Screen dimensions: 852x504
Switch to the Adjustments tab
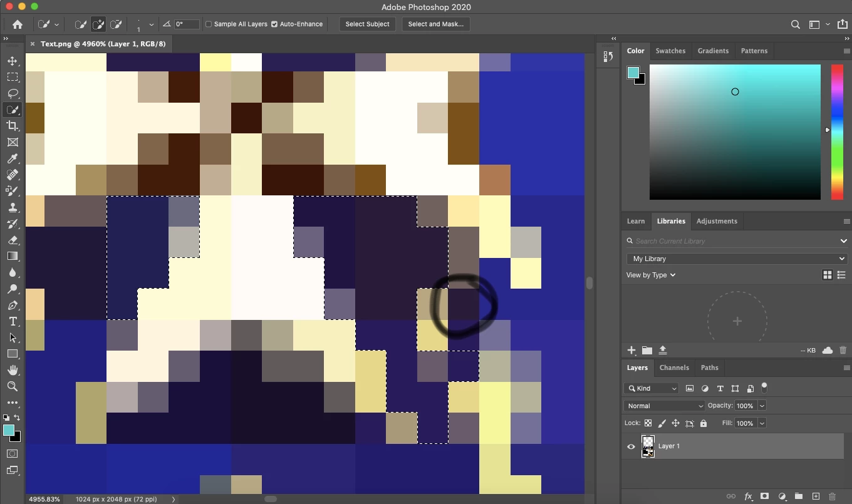(717, 221)
